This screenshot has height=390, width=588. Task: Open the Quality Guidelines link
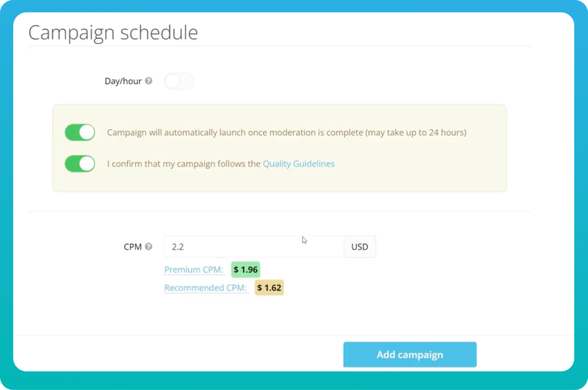pos(299,163)
